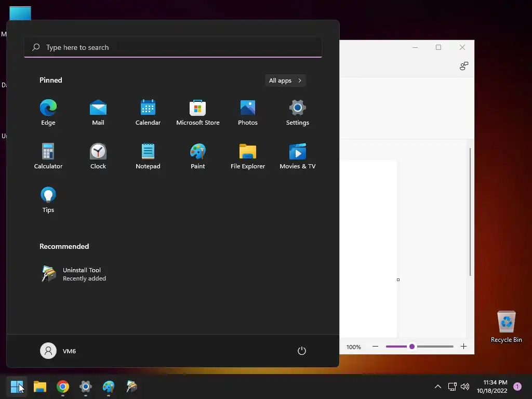The width and height of the screenshot is (532, 399).
Task: Click Paint's vertical scrollbar
Action: (470, 212)
